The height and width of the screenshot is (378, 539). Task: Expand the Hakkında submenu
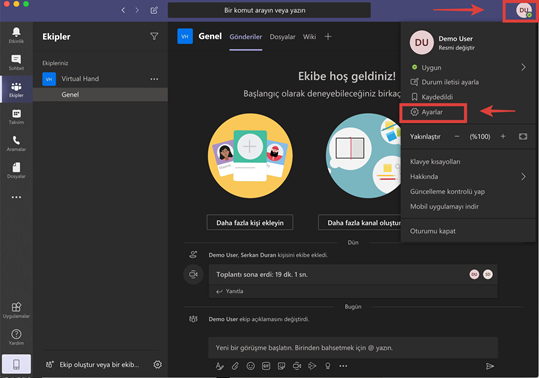coord(523,177)
